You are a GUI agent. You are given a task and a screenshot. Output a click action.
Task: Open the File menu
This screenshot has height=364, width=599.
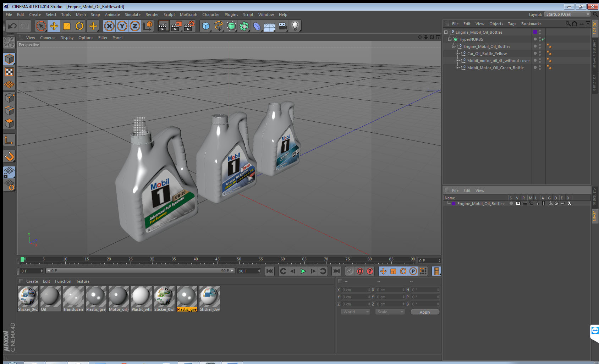(x=9, y=15)
